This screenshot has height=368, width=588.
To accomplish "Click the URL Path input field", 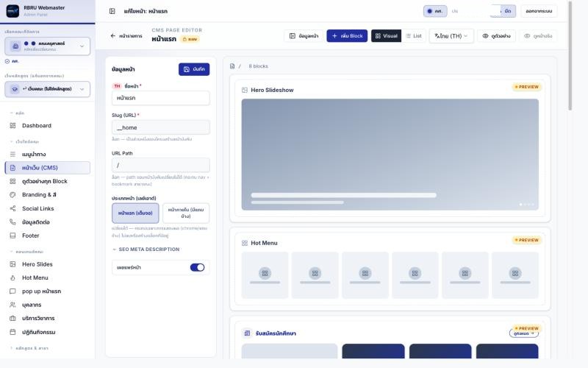I will [160, 165].
